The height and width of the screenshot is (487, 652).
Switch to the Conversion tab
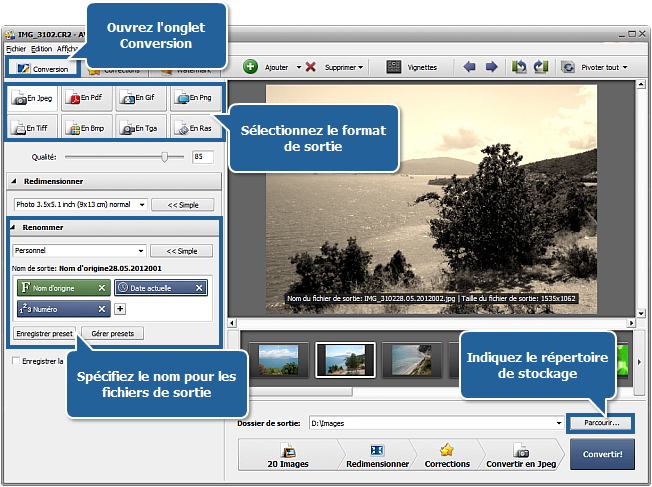[x=41, y=69]
